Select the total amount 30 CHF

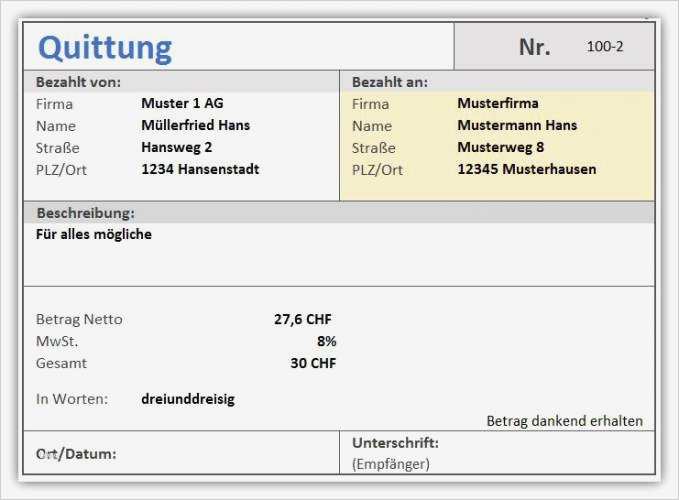tap(314, 363)
